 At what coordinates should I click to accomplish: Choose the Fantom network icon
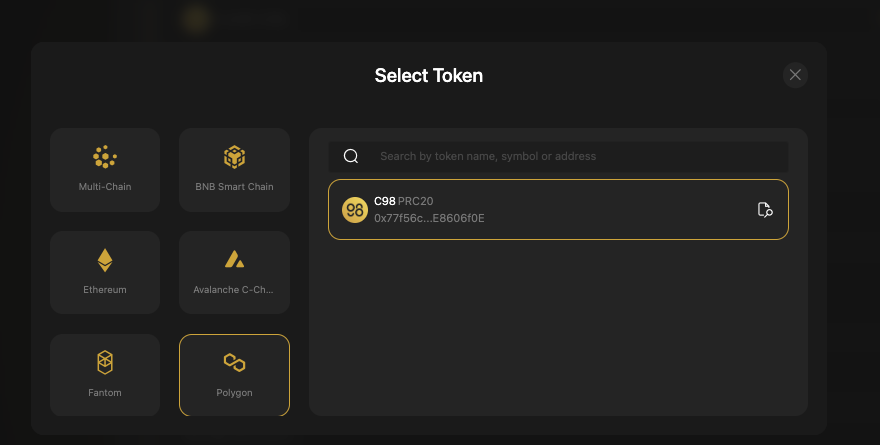tap(105, 362)
